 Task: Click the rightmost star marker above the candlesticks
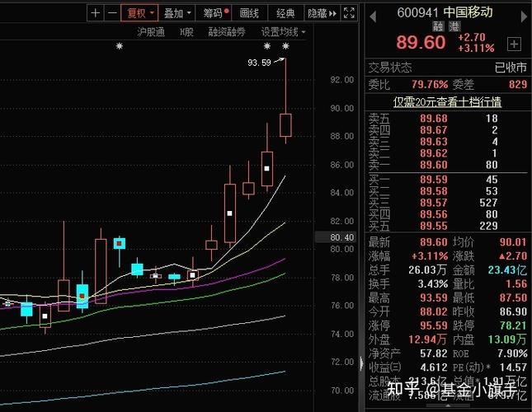285,47
